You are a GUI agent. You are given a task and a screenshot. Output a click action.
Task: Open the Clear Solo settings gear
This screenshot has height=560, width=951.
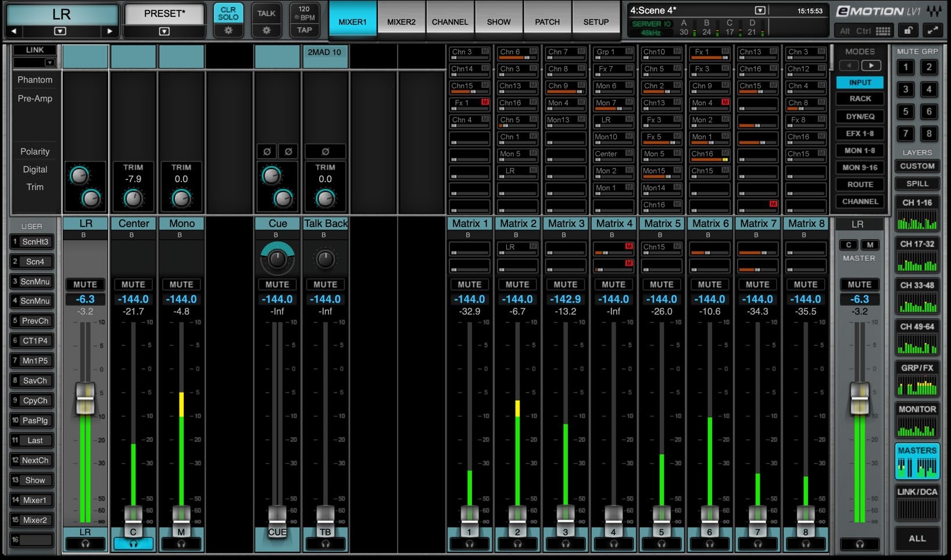tap(228, 31)
